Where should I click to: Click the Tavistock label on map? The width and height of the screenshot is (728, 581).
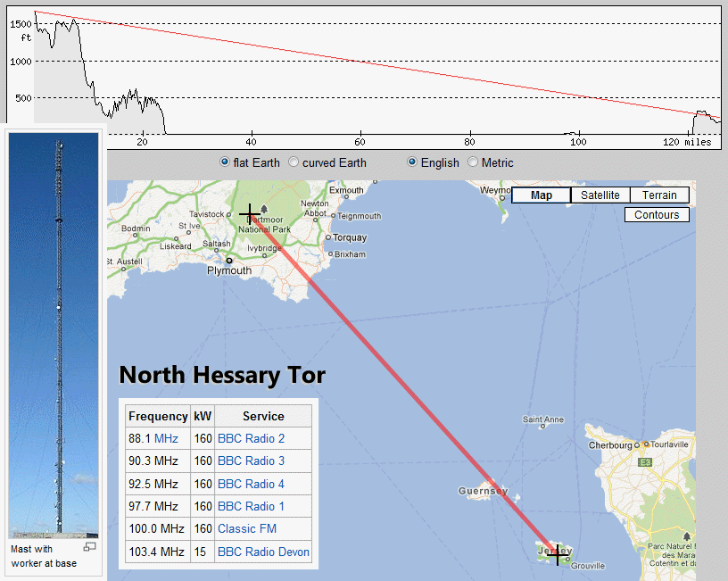pyautogui.click(x=207, y=214)
